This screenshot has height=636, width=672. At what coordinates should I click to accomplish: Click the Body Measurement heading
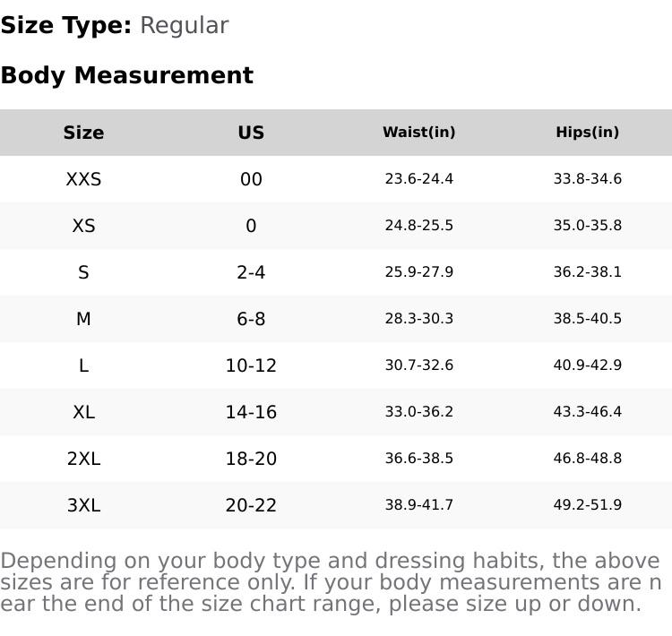[126, 75]
